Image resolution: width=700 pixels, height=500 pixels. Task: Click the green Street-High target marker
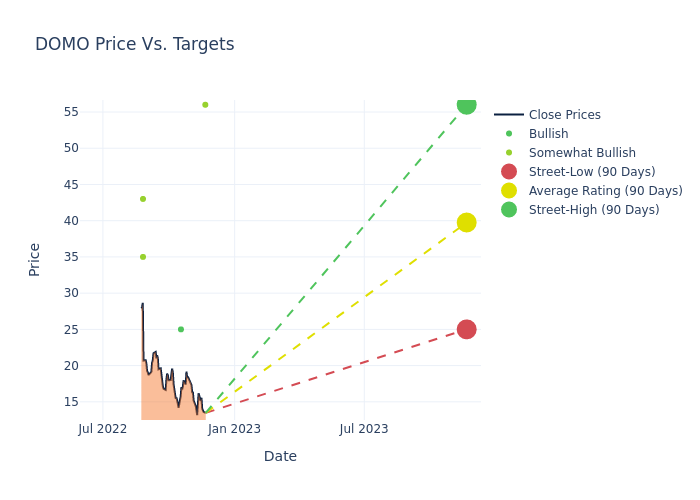click(466, 105)
